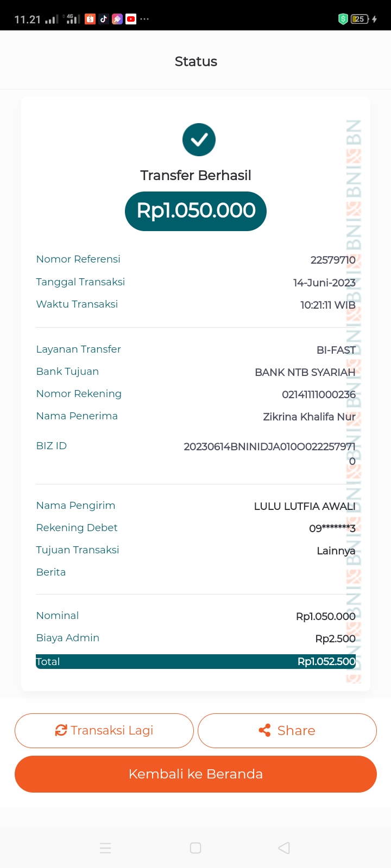Tap the TikTok notification icon in status bar
This screenshot has height=868, width=391.
click(x=104, y=19)
